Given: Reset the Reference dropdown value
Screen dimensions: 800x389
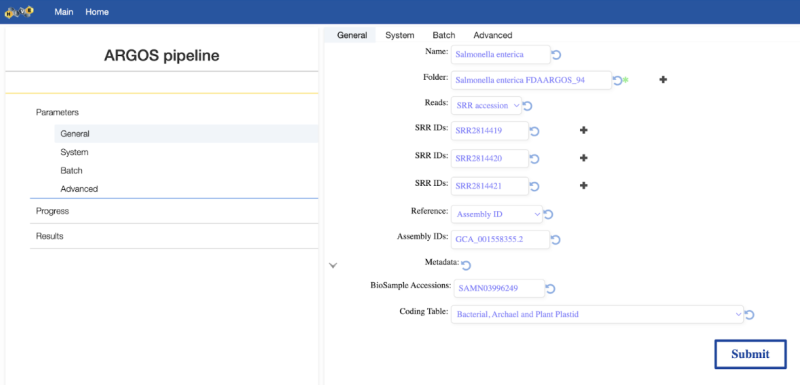Looking at the screenshot, I should pyautogui.click(x=548, y=214).
